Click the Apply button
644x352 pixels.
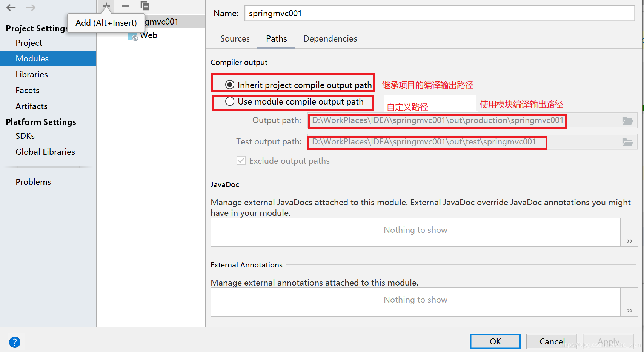click(608, 341)
